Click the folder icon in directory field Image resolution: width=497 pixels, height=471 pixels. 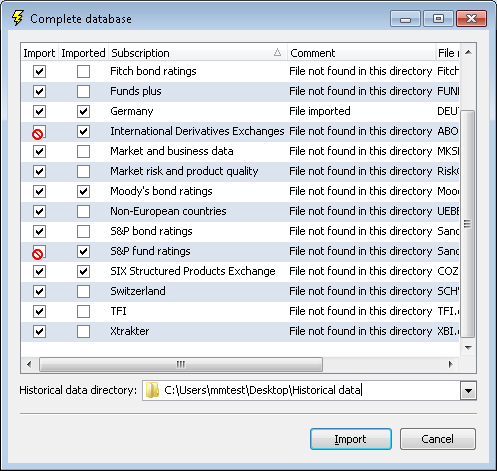[152, 390]
